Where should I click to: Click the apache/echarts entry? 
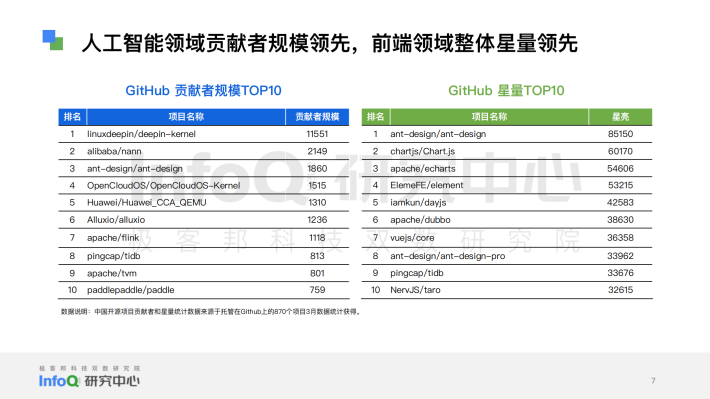[423, 168]
